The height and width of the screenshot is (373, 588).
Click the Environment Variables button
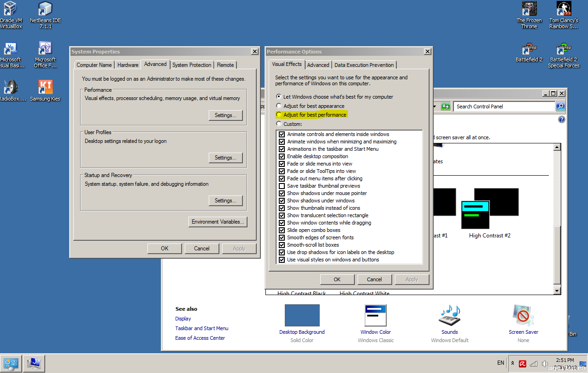[218, 222]
